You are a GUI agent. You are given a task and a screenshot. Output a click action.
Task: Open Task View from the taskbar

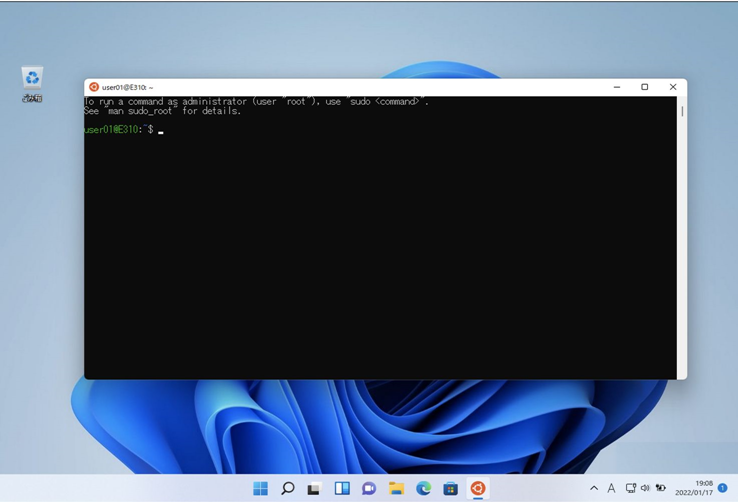pos(314,489)
